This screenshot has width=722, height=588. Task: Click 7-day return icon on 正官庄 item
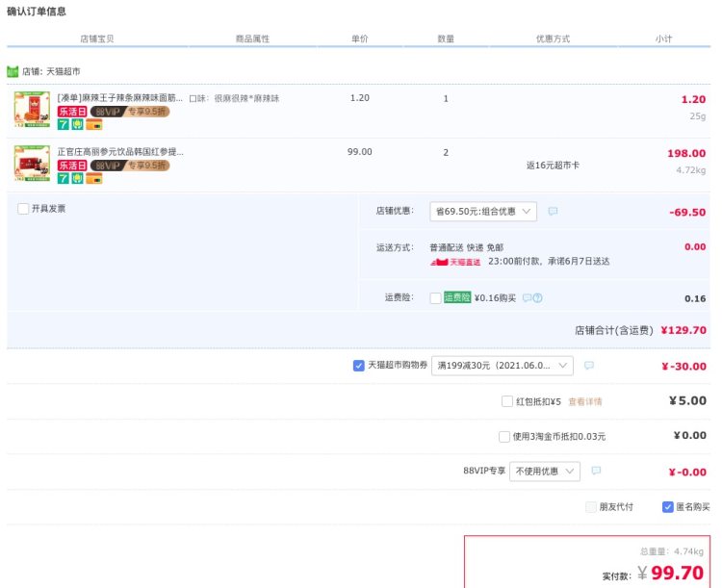pyautogui.click(x=64, y=178)
